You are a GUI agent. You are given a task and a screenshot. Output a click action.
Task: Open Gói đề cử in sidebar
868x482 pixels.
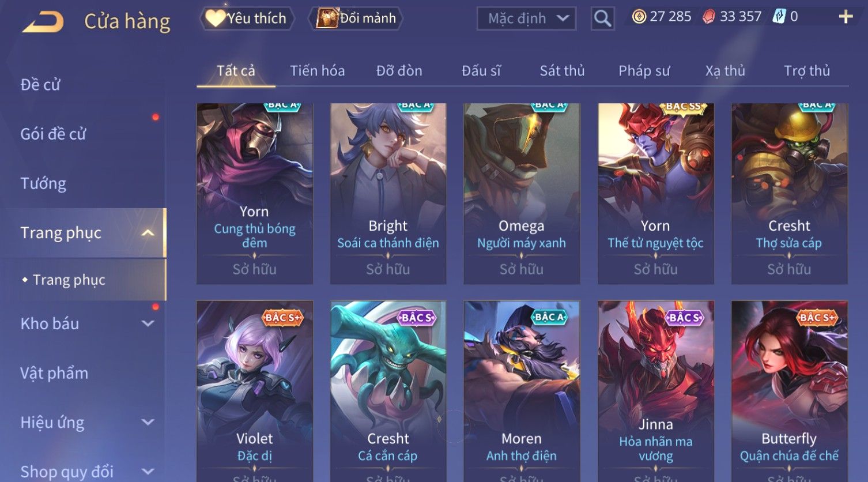[x=53, y=134]
